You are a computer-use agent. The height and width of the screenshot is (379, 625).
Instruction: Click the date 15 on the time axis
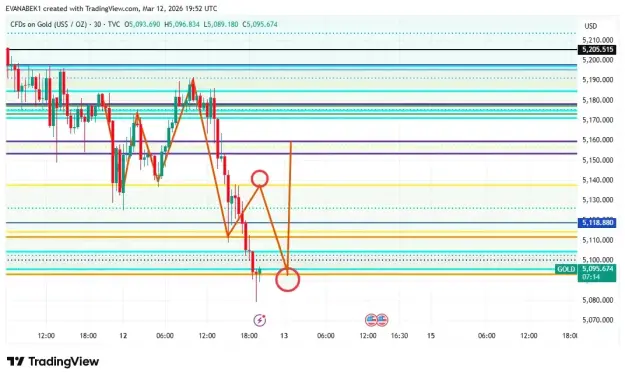click(431, 336)
